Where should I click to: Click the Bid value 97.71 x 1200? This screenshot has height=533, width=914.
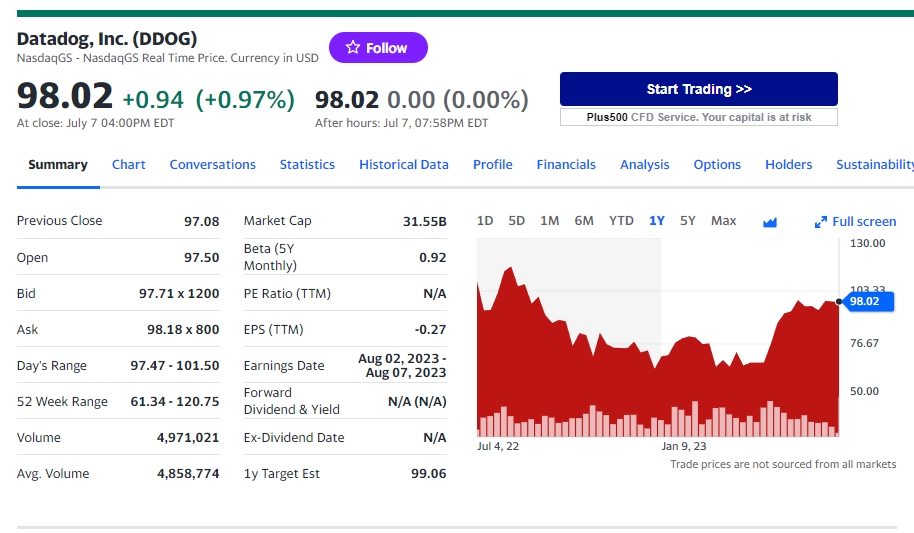(x=179, y=293)
